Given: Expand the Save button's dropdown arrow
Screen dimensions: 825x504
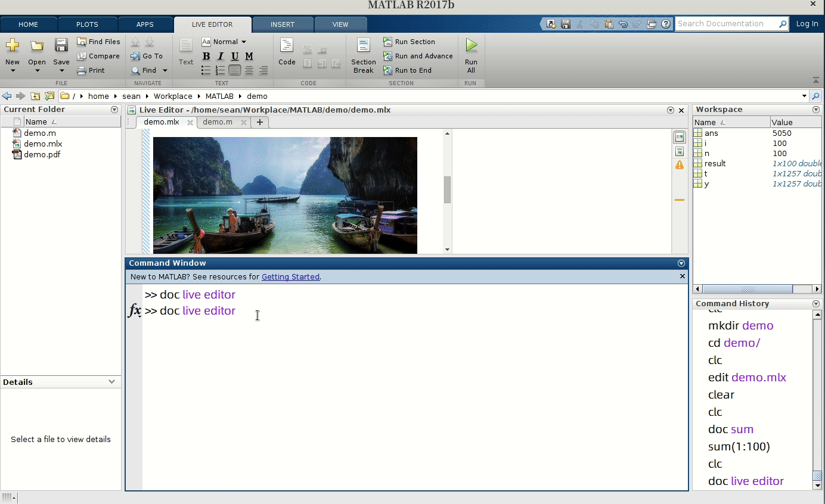Looking at the screenshot, I should tap(61, 71).
